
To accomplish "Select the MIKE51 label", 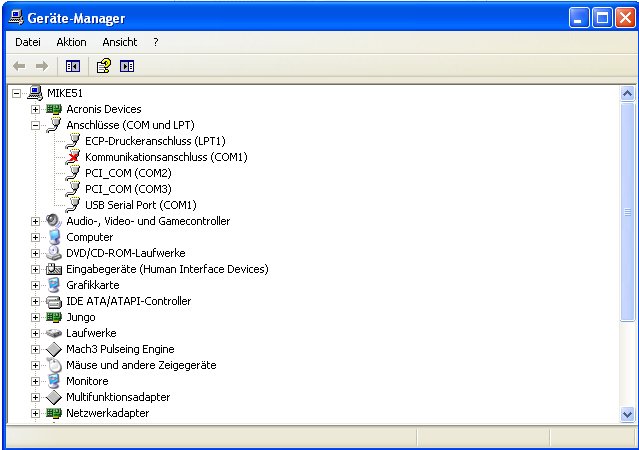I will pyautogui.click(x=65, y=93).
